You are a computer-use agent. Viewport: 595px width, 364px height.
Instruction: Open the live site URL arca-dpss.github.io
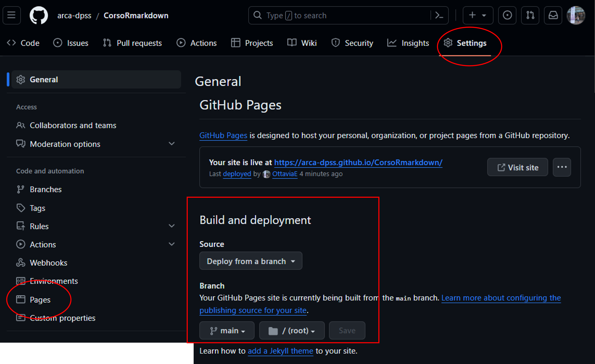coord(358,162)
